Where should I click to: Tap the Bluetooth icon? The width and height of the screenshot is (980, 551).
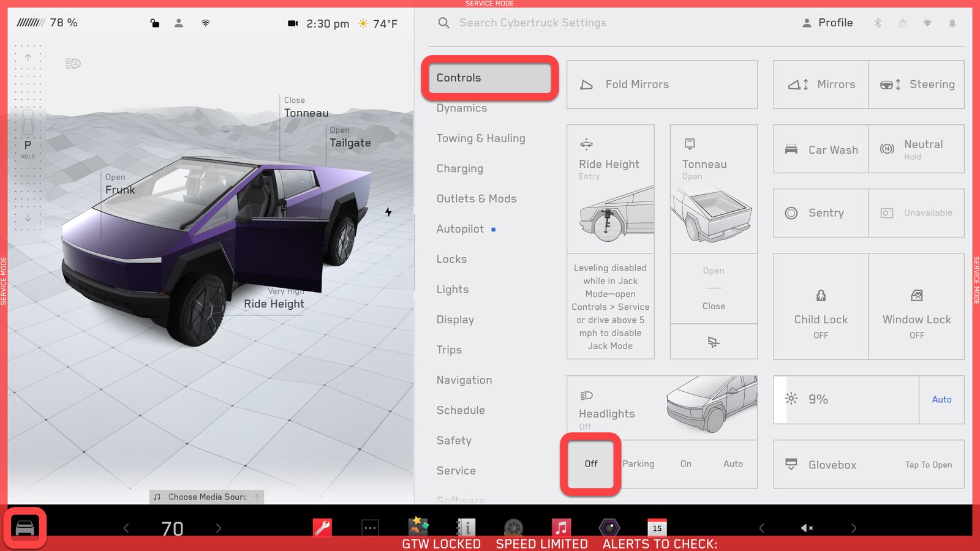click(x=877, y=23)
